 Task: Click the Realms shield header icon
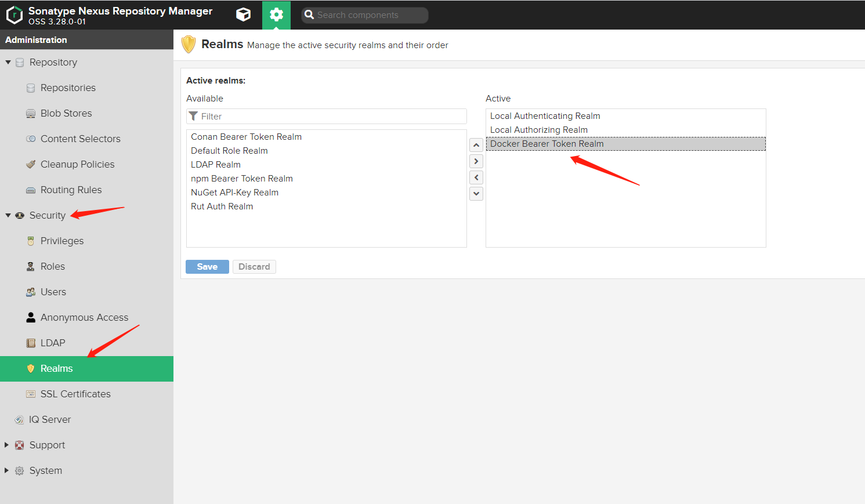[x=189, y=45]
